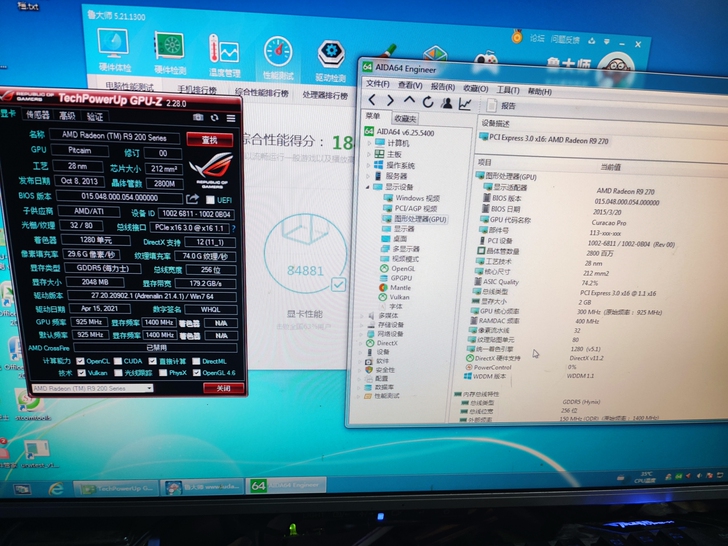Toggle DirectML checkbox in GPU-Z
The width and height of the screenshot is (728, 546).
click(196, 361)
